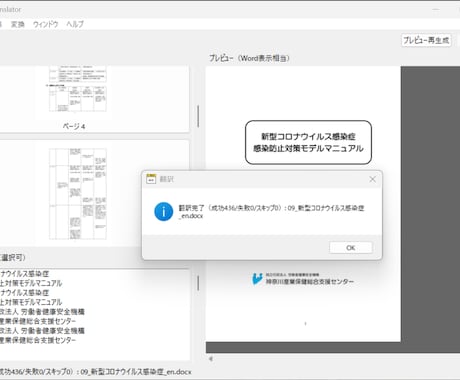The height and width of the screenshot is (380, 460).
Task: Select the first 止対策モデルマニュアル list row
Action: pos(31,283)
